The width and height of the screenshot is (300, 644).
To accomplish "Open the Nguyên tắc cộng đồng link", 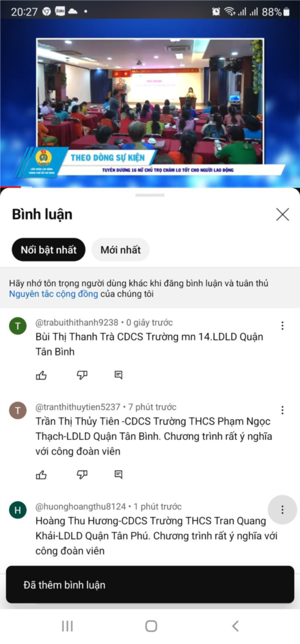I will pos(53,294).
